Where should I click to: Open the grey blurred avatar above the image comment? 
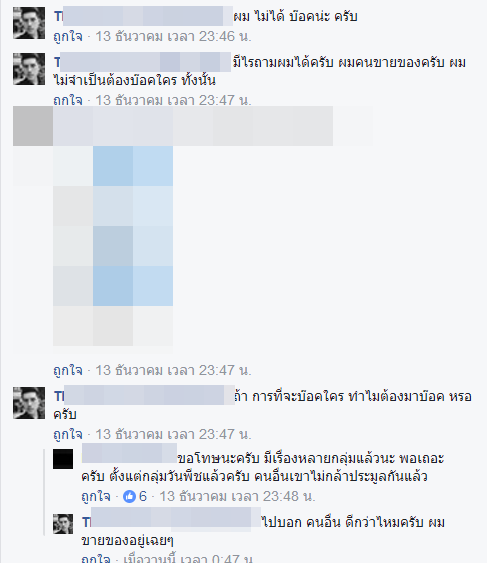point(33,126)
